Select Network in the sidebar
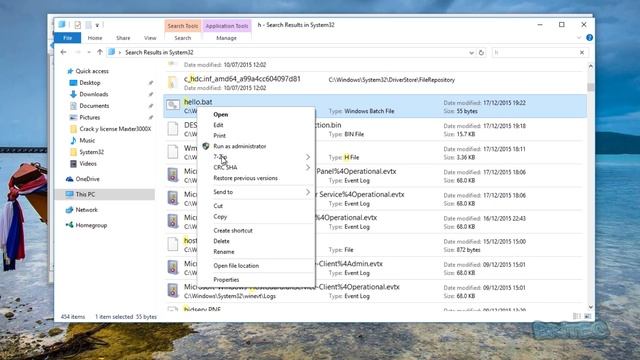The height and width of the screenshot is (360, 640). (87, 210)
